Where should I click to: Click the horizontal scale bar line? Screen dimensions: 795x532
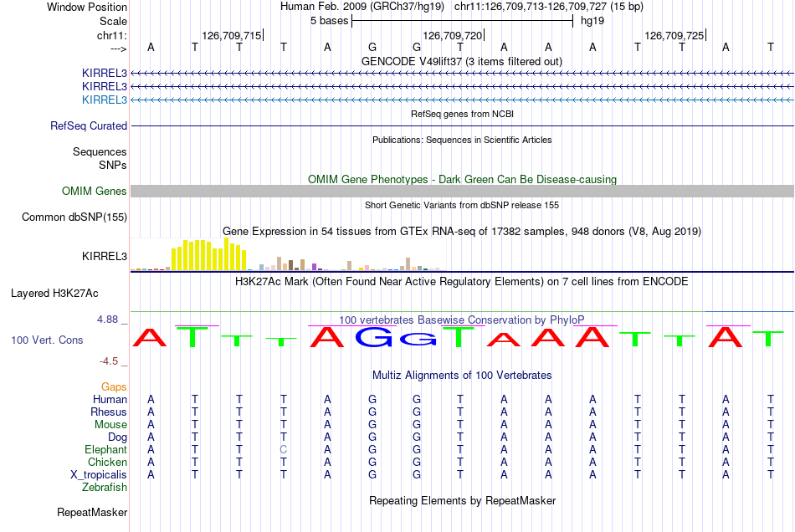[463, 21]
